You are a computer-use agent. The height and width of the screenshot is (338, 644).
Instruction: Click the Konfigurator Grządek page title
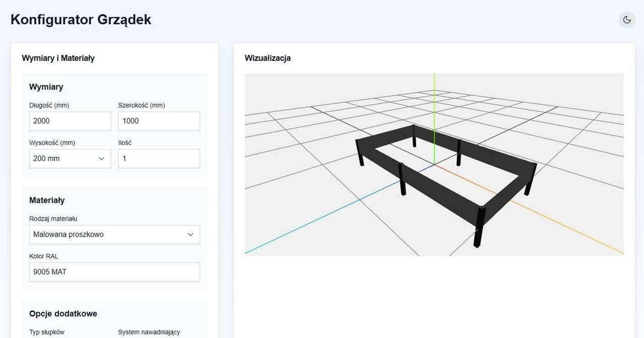click(x=81, y=20)
